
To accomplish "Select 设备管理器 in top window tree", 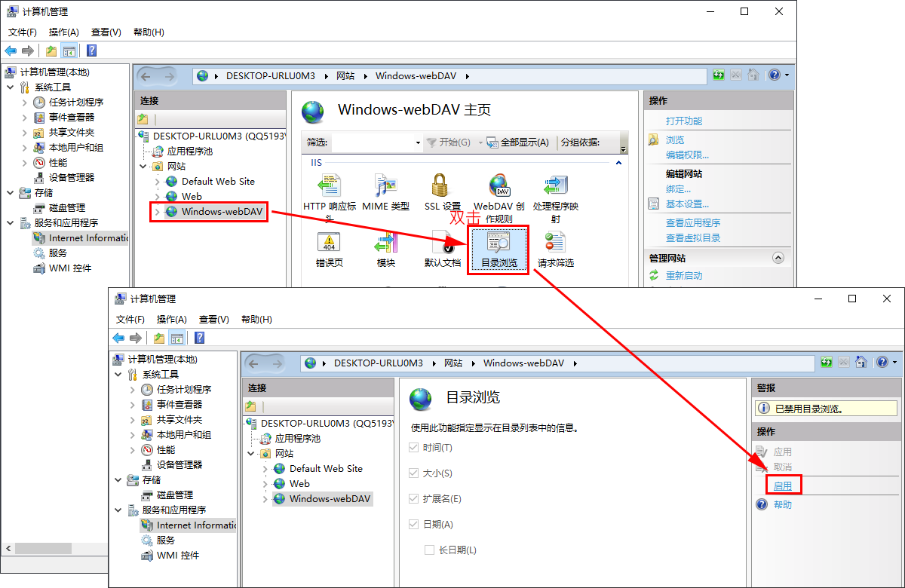I will point(72,178).
